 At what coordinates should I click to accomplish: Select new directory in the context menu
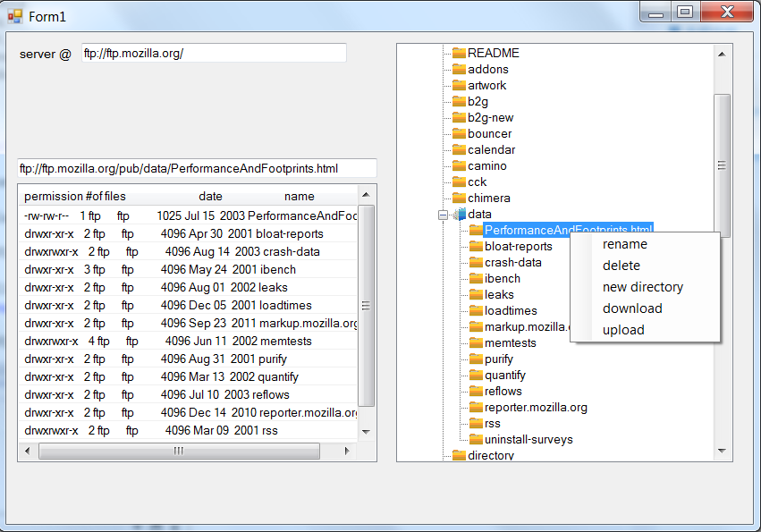tap(645, 287)
